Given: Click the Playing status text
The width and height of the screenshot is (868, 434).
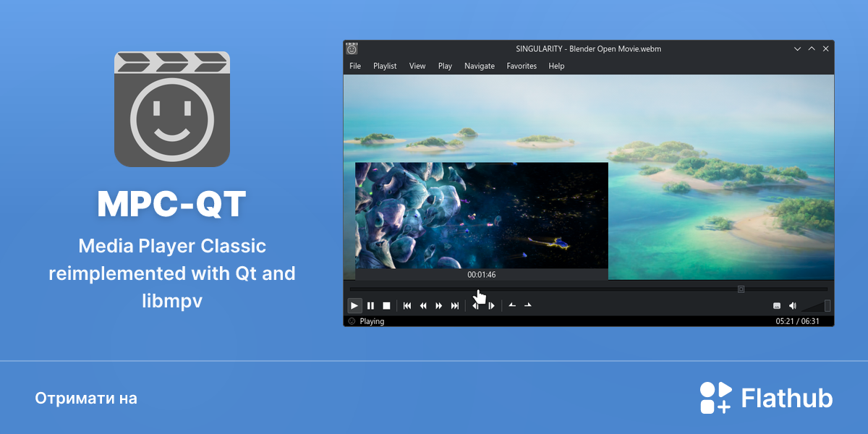Looking at the screenshot, I should 372,321.
